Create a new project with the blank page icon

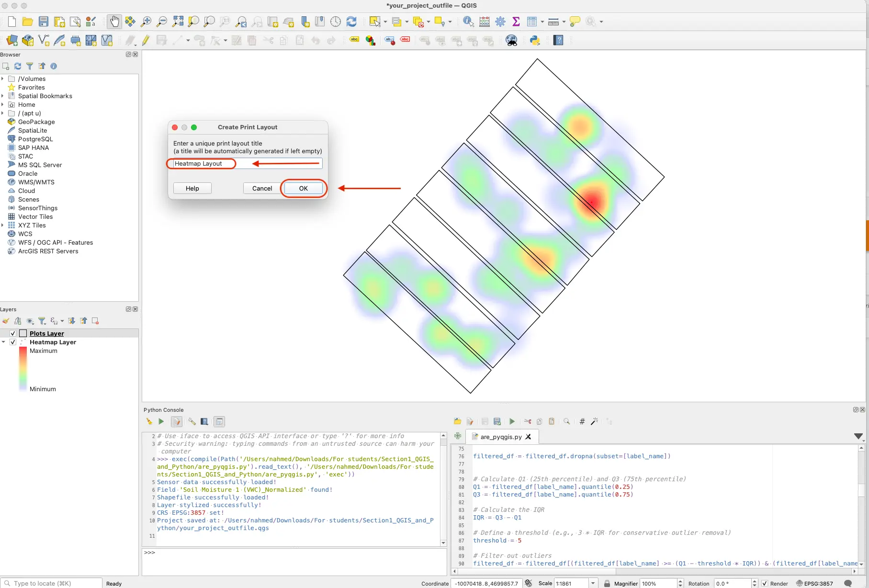click(x=12, y=22)
